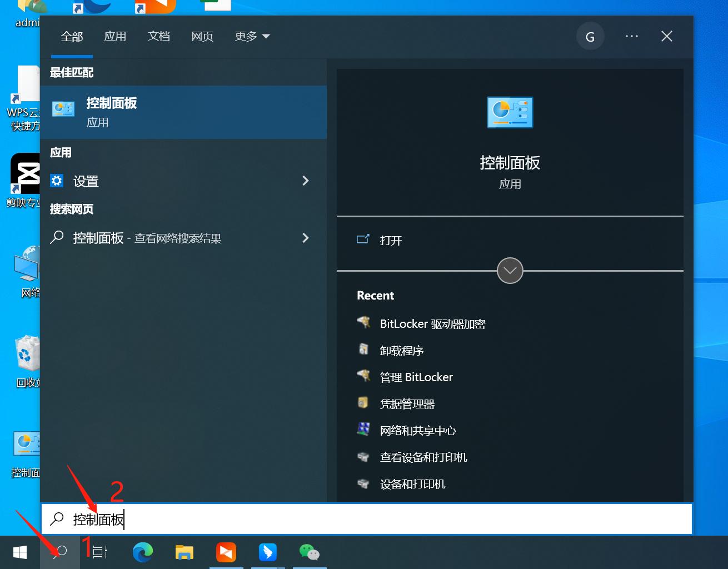Open search options via the ellipsis menu
This screenshot has width=728, height=569.
click(x=631, y=36)
